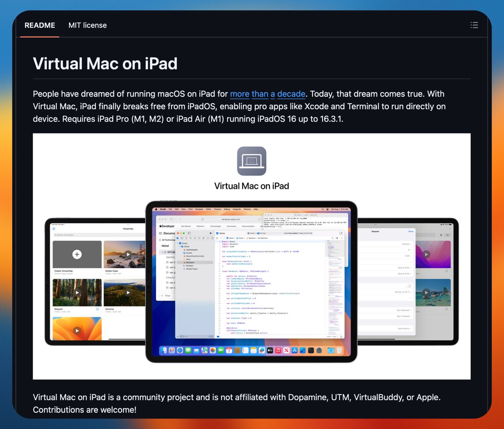
Task: Play the Sonoma virtual Mac
Action: (128, 293)
